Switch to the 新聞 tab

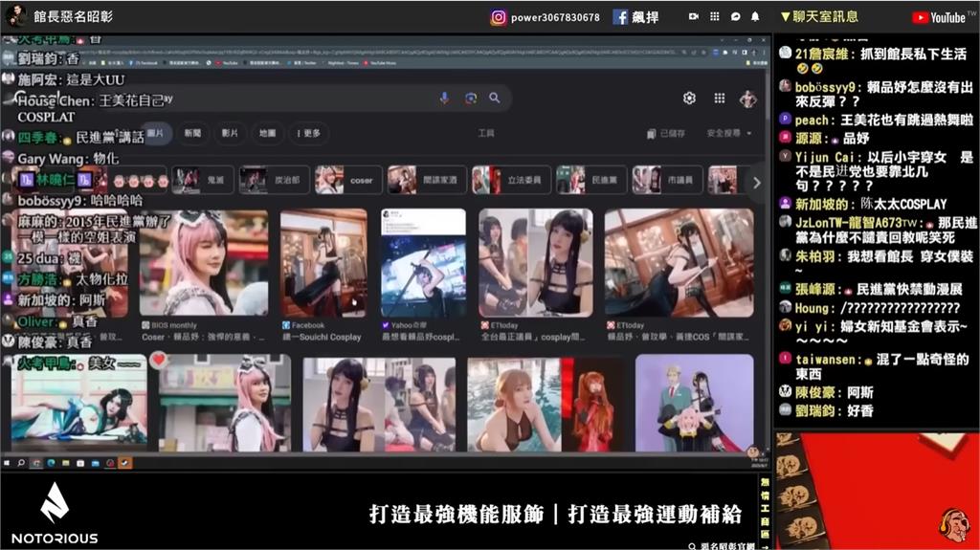192,134
